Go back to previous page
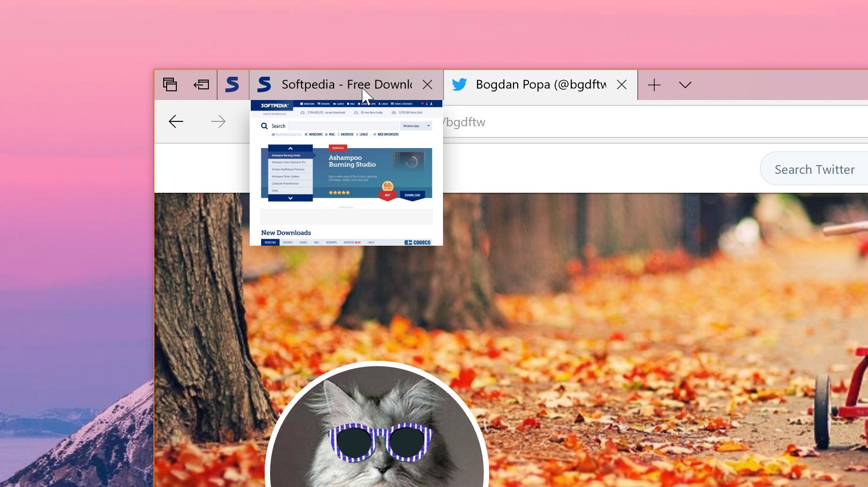This screenshot has width=868, height=487. pyautogui.click(x=176, y=121)
